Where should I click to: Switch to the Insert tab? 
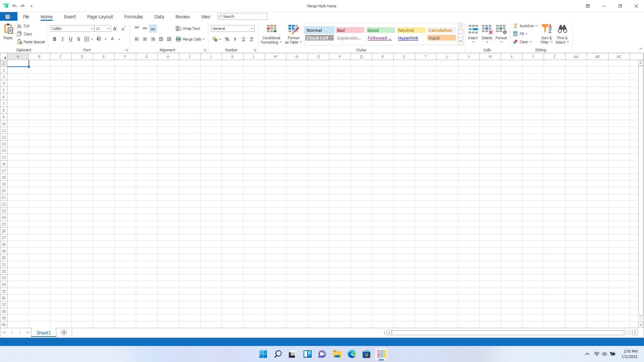click(x=70, y=17)
